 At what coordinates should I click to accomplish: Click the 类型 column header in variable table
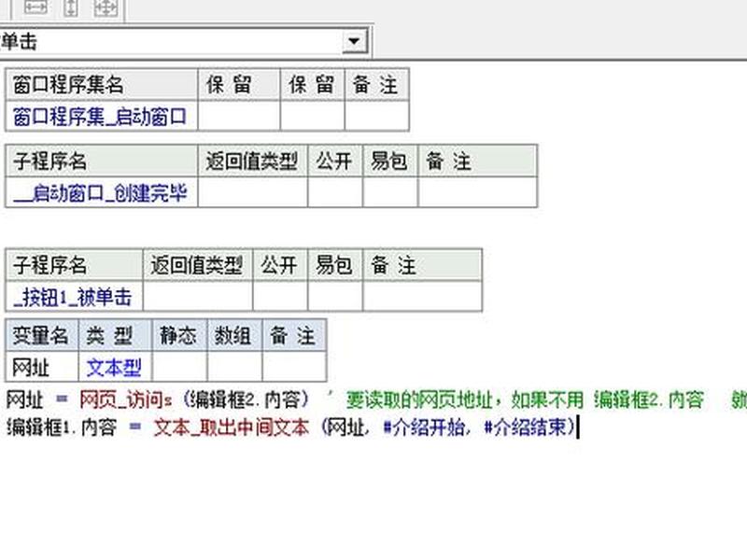(115, 335)
